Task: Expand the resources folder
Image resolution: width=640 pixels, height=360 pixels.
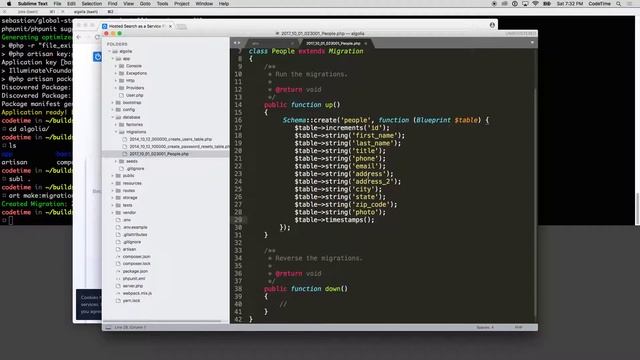Action: pyautogui.click(x=113, y=183)
